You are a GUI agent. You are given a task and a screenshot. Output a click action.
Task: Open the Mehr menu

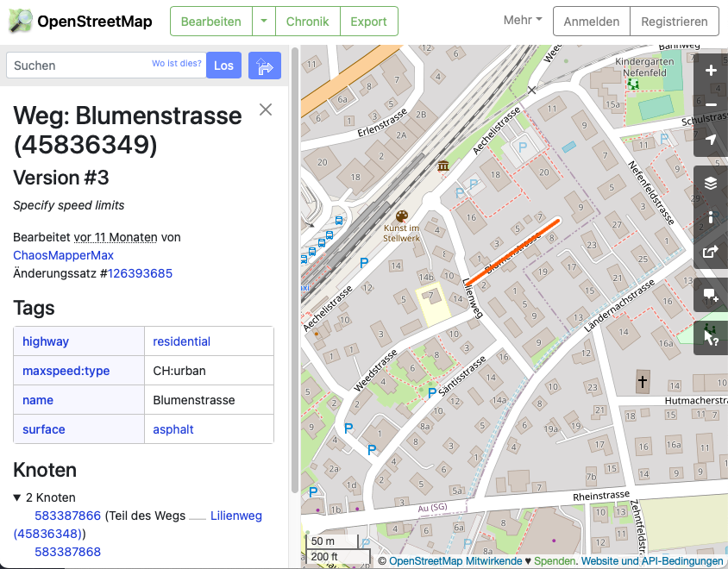521,19
